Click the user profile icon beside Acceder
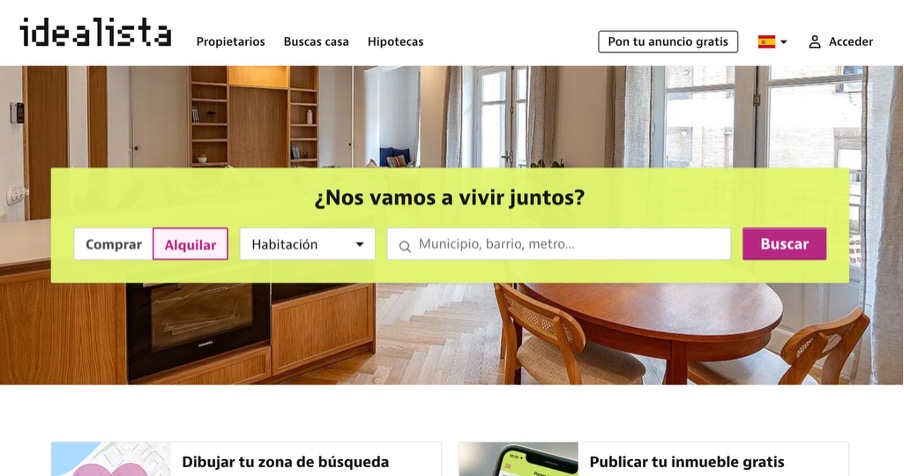 coord(814,41)
